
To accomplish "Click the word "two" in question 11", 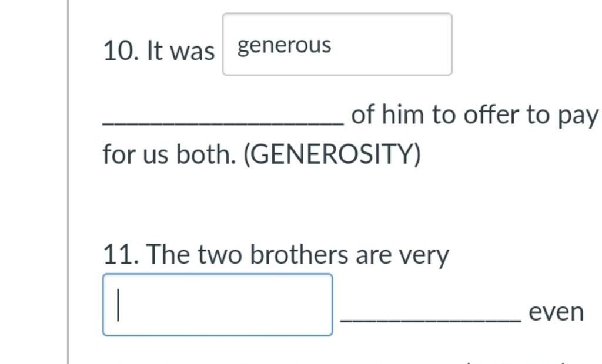I will point(220,255).
